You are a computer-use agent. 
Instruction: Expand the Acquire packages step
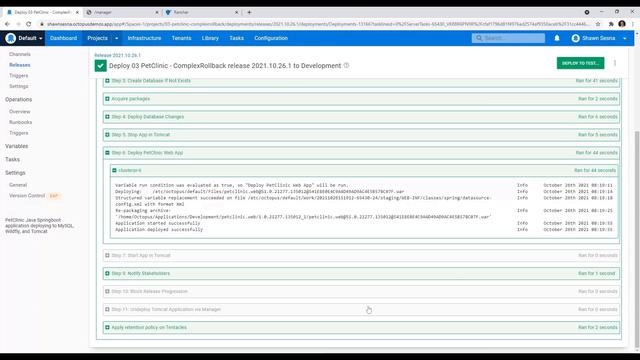[x=107, y=99]
